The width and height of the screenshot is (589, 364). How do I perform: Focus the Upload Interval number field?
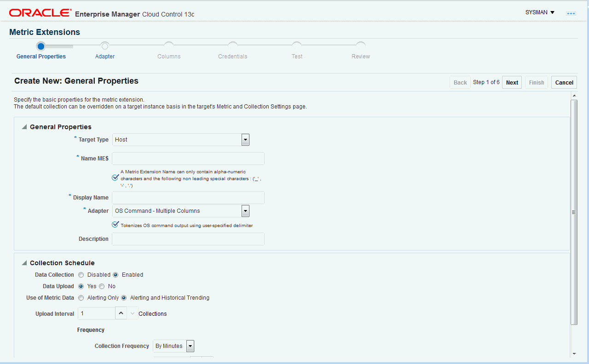(96, 313)
